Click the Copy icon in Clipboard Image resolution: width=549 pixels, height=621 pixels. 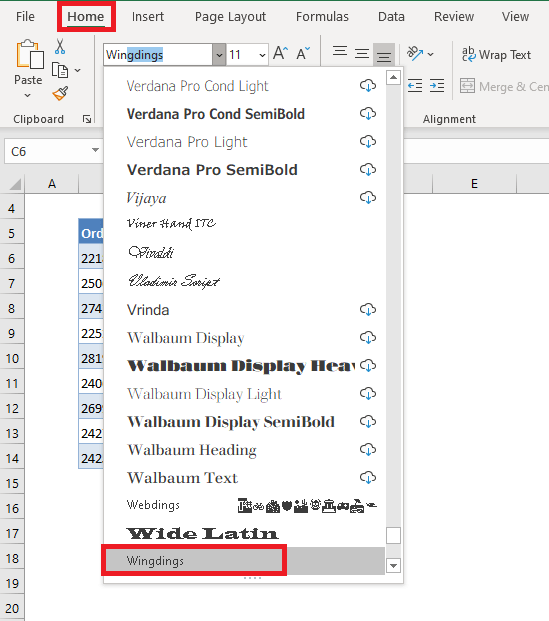click(60, 70)
